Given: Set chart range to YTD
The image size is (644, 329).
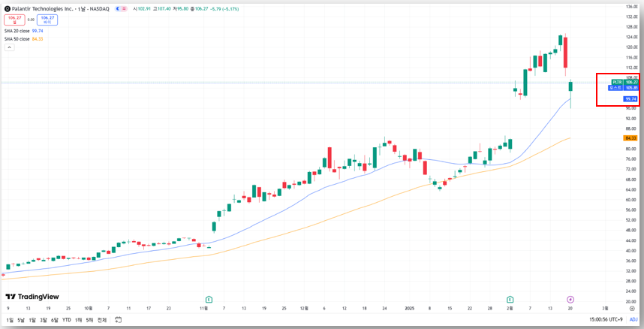Looking at the screenshot, I should 67,319.
